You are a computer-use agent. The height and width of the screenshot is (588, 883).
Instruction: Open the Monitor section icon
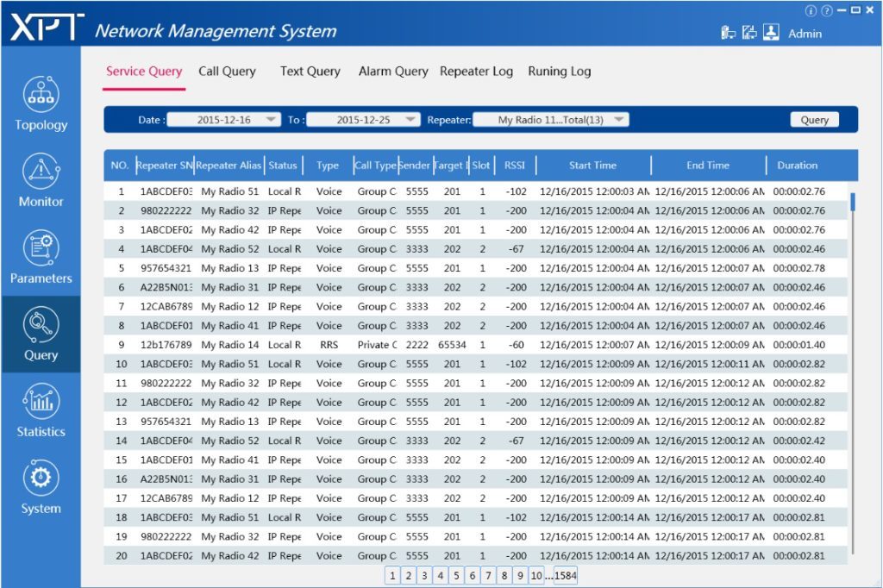pyautogui.click(x=41, y=170)
